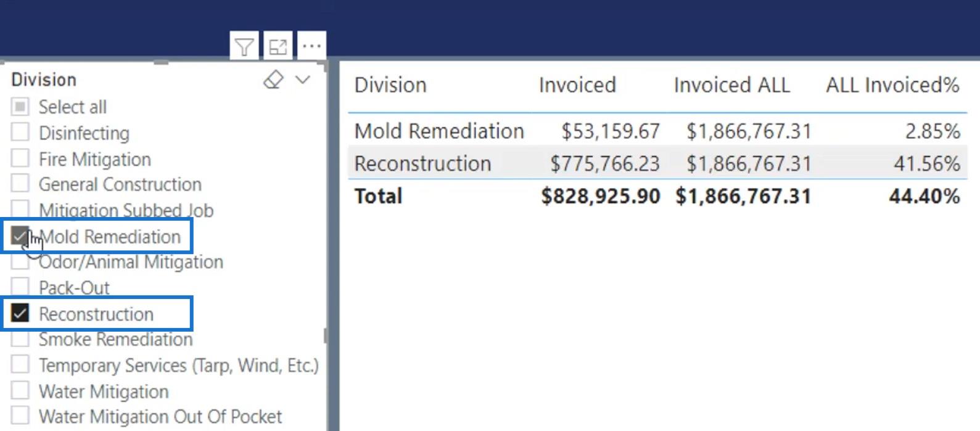980x431 pixels.
Task: Check the Temporary Services checkbox
Action: [20, 364]
